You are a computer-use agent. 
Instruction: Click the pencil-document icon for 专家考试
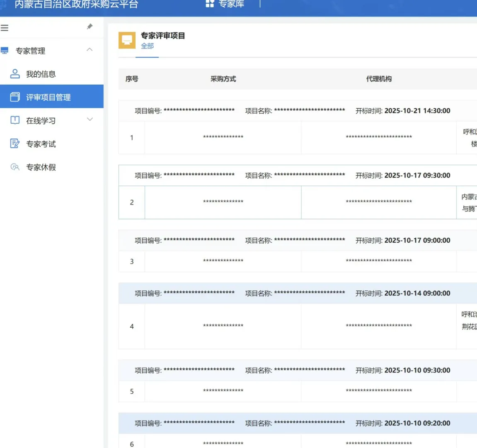click(15, 144)
